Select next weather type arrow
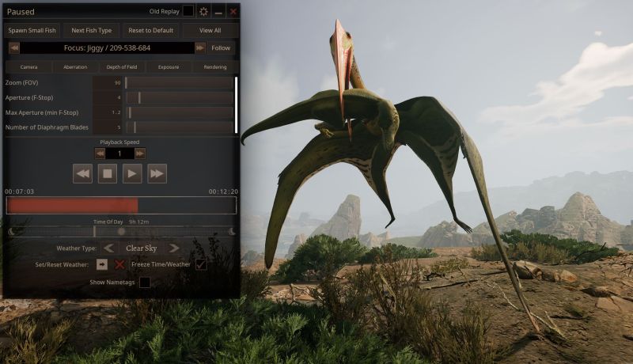The height and width of the screenshot is (364, 633). coord(174,248)
